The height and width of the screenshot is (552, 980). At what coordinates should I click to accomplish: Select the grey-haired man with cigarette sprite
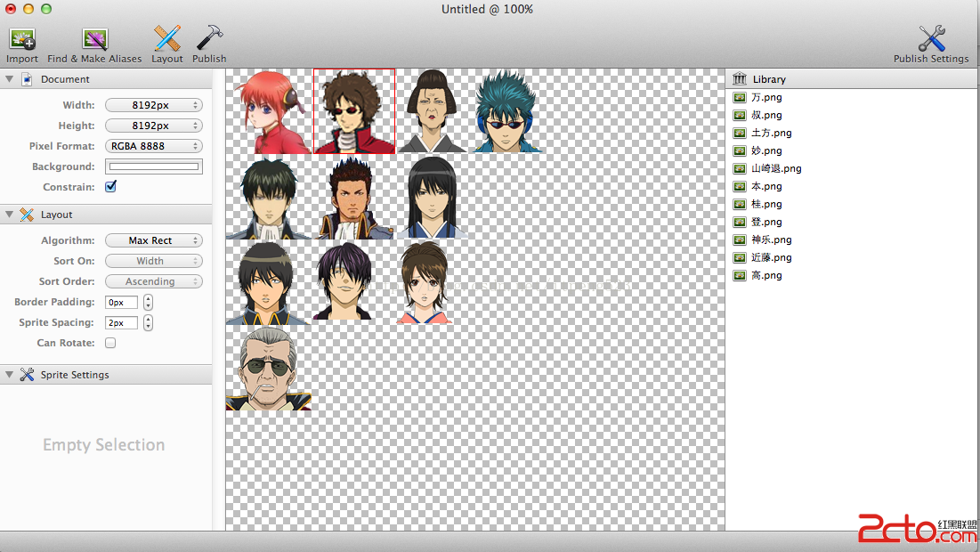[268, 369]
